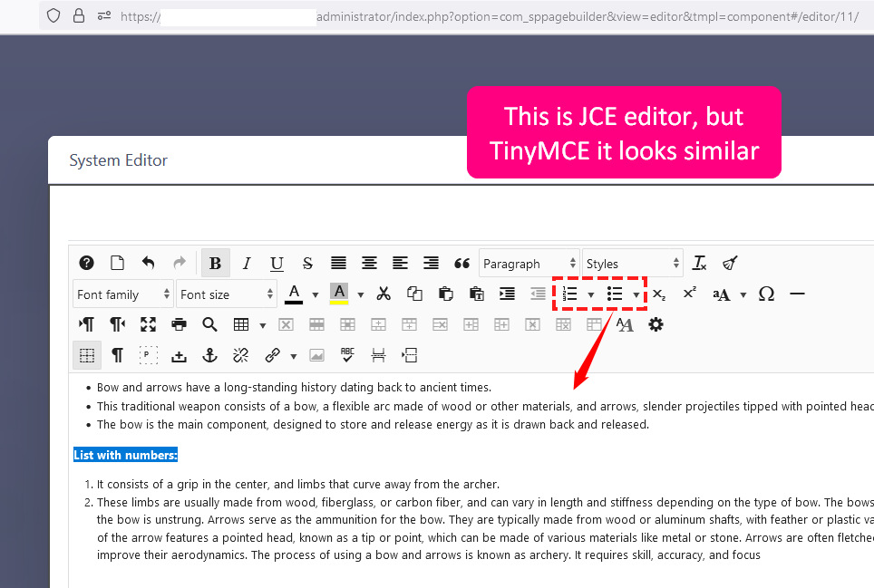Expand the numbered list style arrow
The image size is (874, 588).
(591, 294)
